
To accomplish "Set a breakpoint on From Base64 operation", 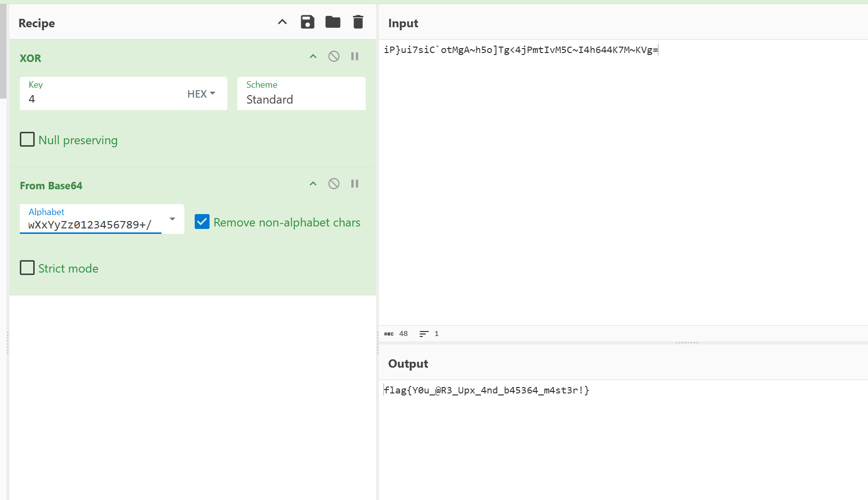I will click(355, 184).
